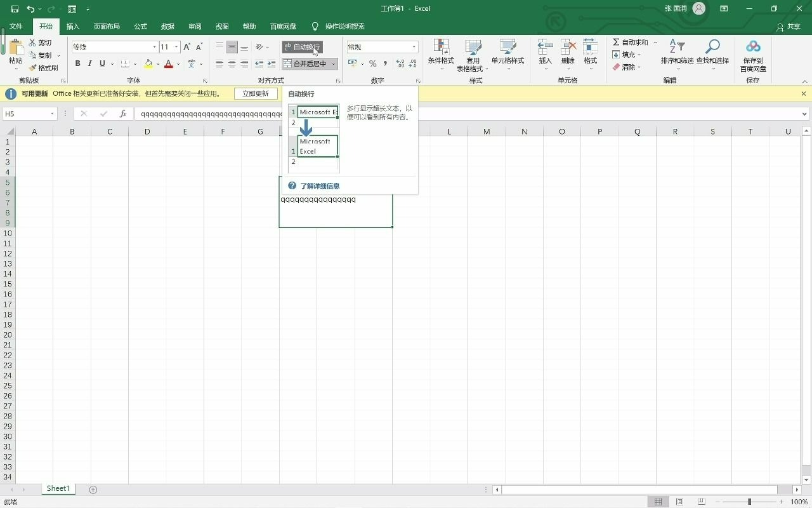This screenshot has height=508, width=812.
Task: Switch to the Insert (插入) tab
Action: click(73, 27)
